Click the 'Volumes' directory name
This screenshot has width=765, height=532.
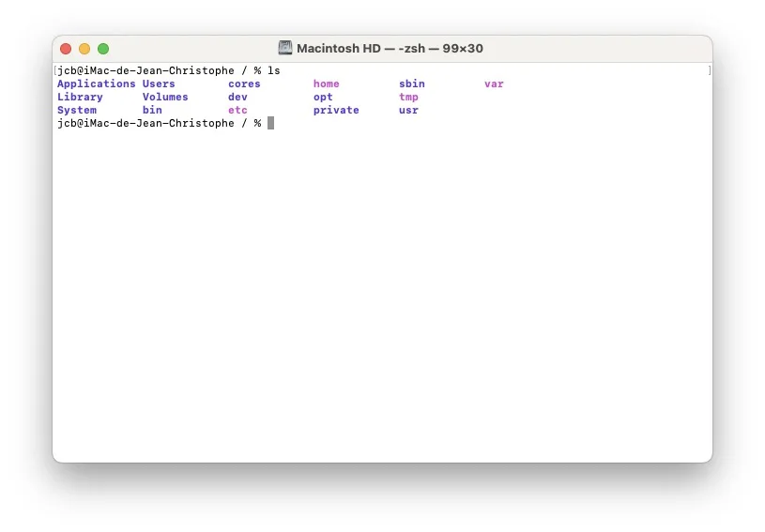coord(165,97)
